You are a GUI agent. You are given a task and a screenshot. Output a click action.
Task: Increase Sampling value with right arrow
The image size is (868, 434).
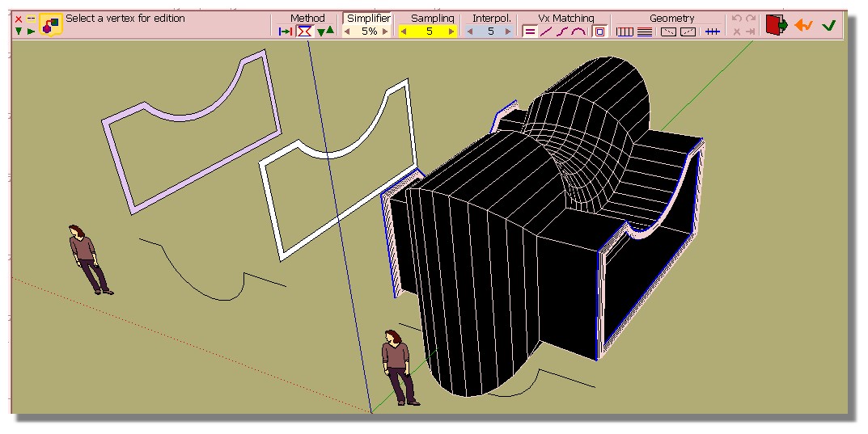(x=451, y=32)
